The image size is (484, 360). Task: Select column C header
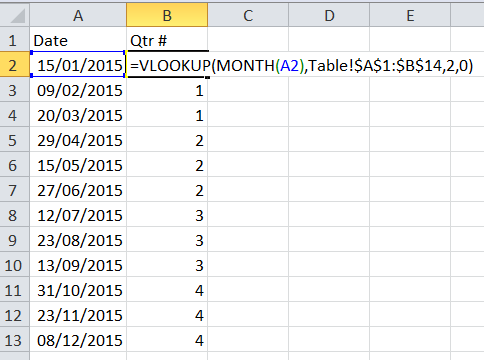coord(248,15)
